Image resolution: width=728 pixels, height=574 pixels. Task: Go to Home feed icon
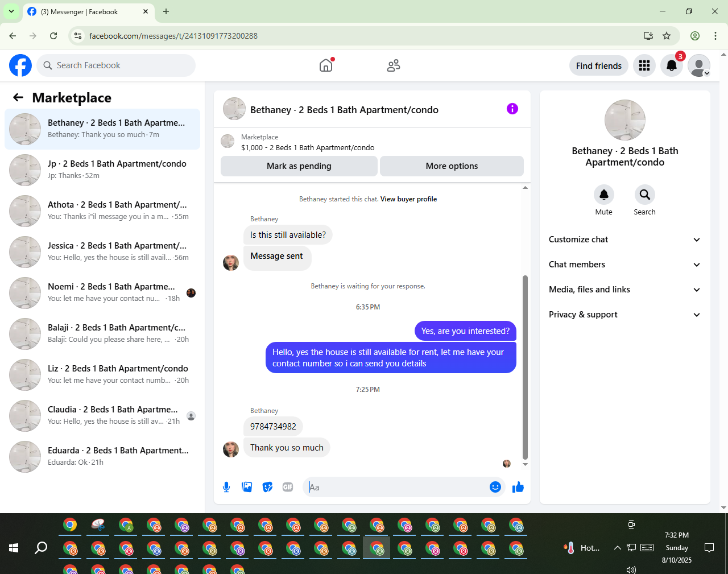tap(326, 65)
